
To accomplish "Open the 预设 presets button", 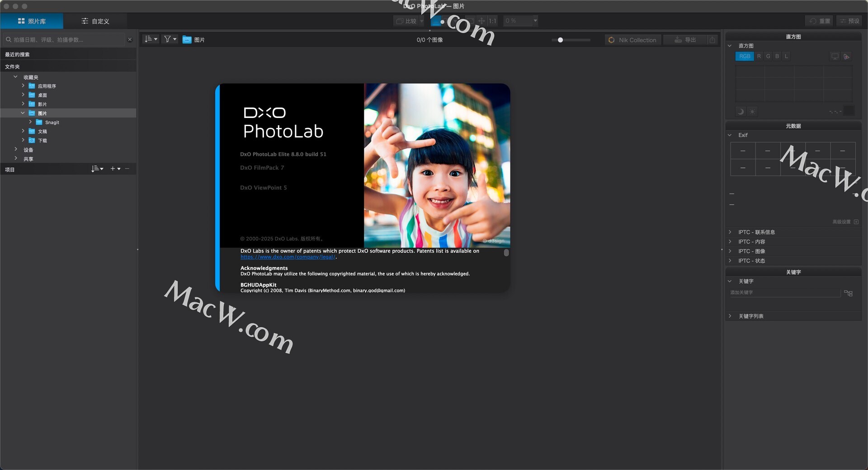I will (x=849, y=21).
